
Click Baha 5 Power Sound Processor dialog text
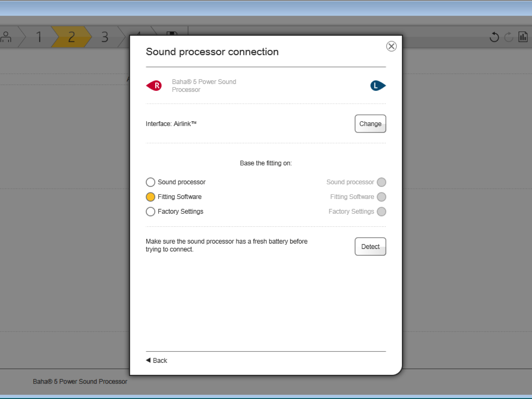(x=204, y=85)
